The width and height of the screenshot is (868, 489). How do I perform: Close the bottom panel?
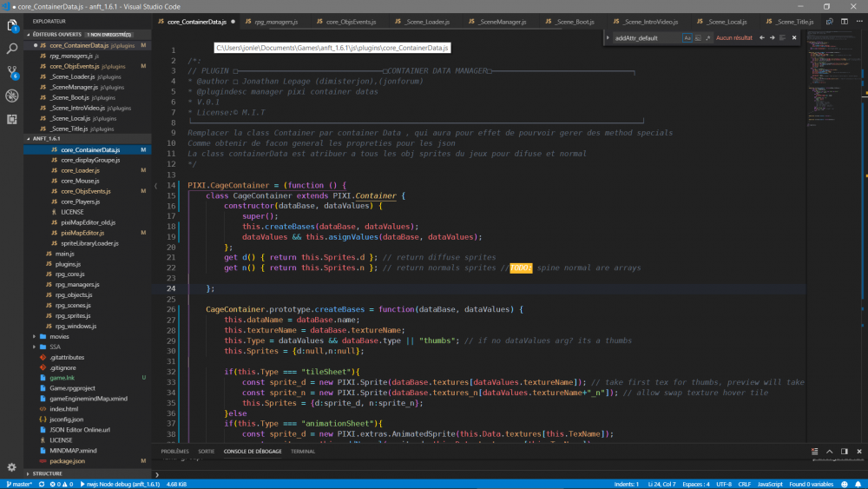[859, 452]
